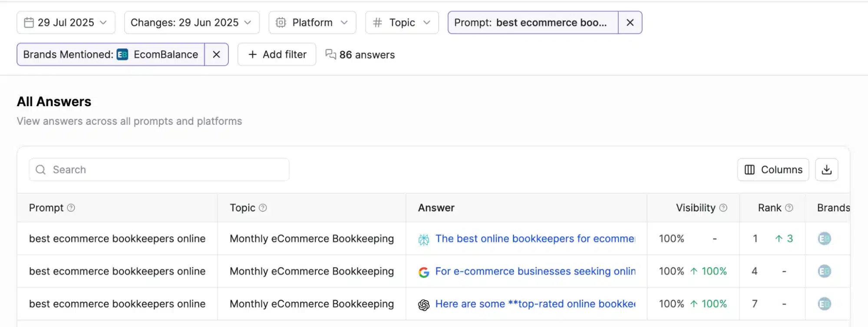Remove the Brands Mentioned filter with its X

click(216, 54)
